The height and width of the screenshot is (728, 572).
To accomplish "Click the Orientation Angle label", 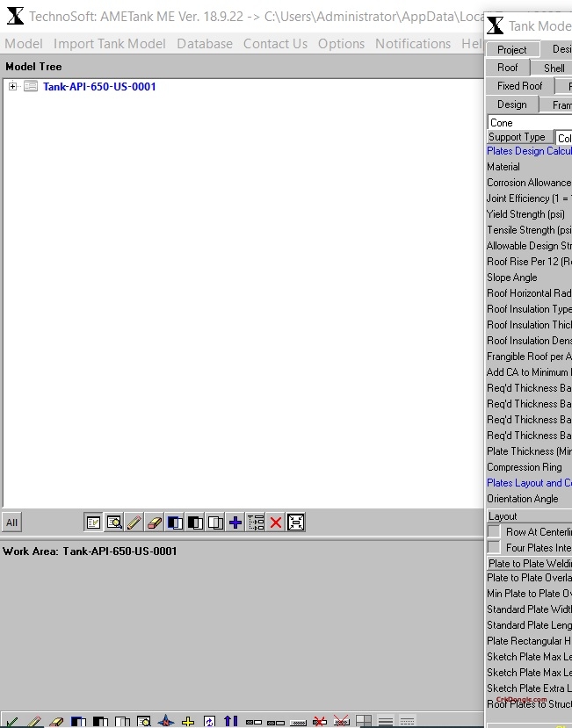I will tap(523, 499).
